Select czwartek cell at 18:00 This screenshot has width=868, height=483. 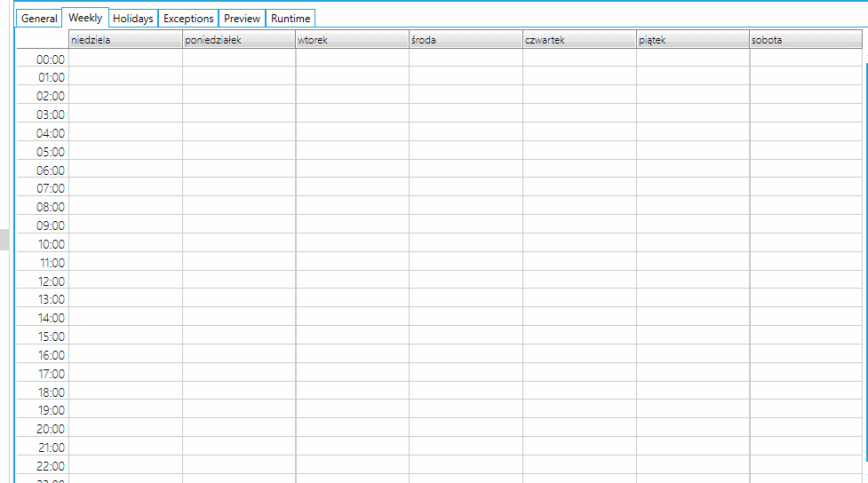(579, 390)
